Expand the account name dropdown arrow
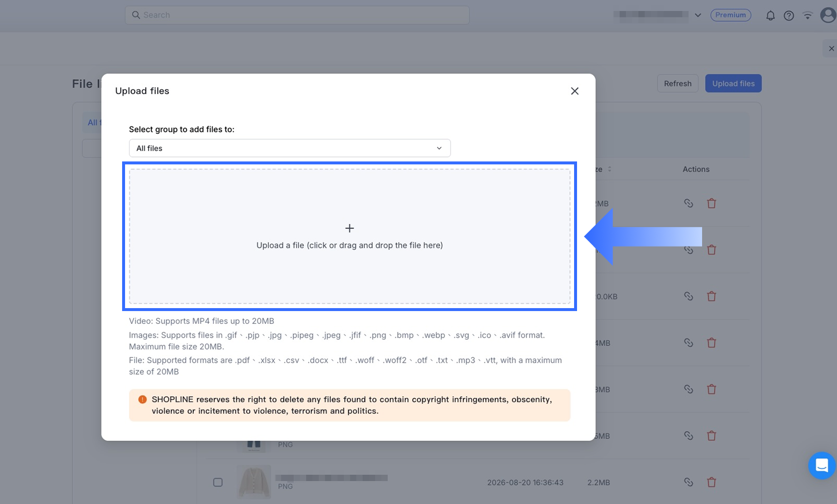The height and width of the screenshot is (504, 837). tap(698, 15)
